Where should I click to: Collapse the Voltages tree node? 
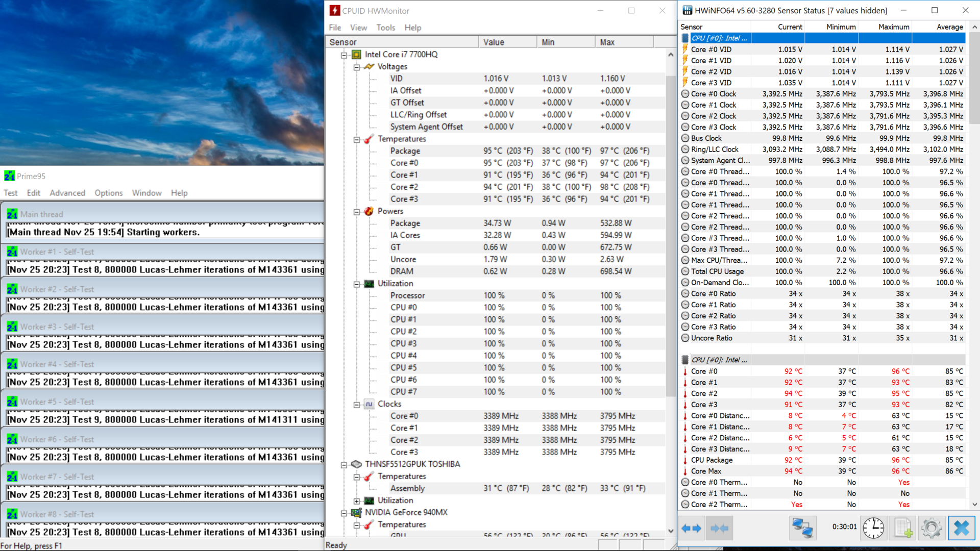[357, 67]
